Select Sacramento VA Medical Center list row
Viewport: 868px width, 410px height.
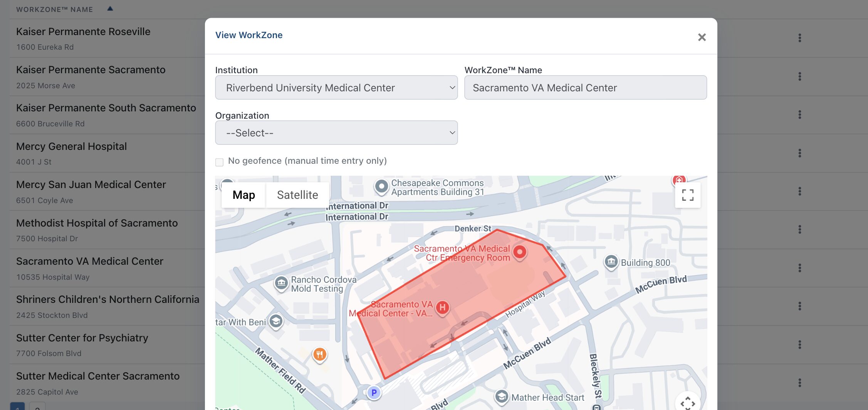(x=90, y=261)
